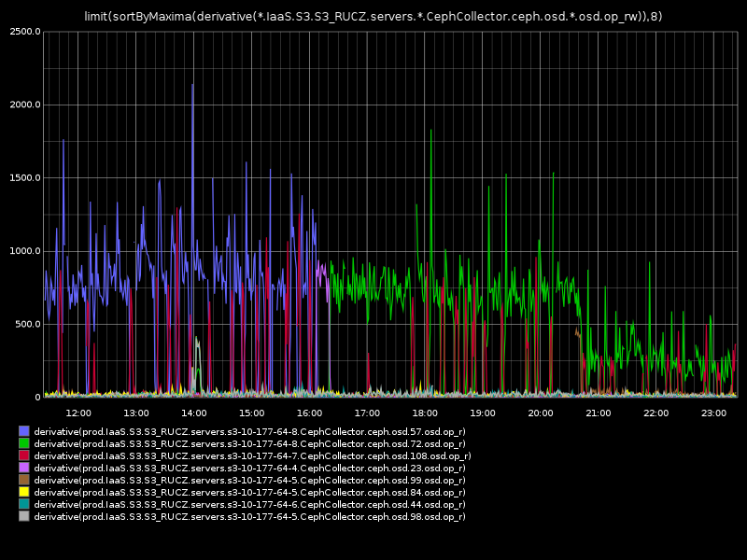Click the 12:00 time axis label

(78, 413)
